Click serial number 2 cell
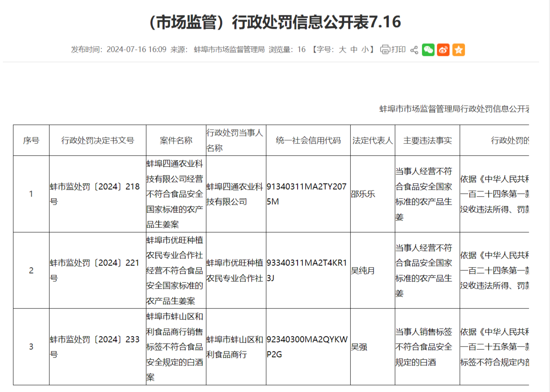This screenshot has width=550, height=392. tap(31, 270)
